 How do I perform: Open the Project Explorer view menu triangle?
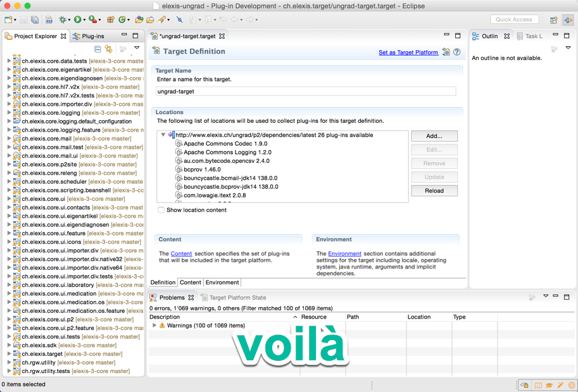[137, 48]
